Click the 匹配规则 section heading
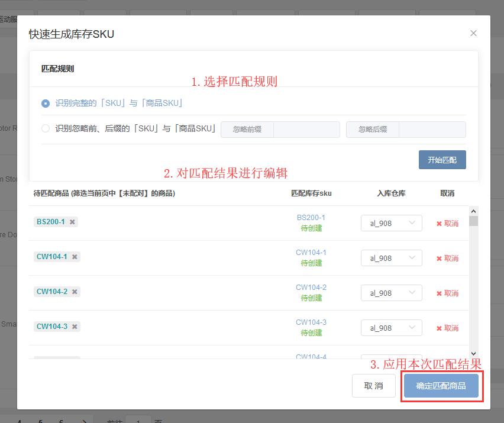 point(57,69)
